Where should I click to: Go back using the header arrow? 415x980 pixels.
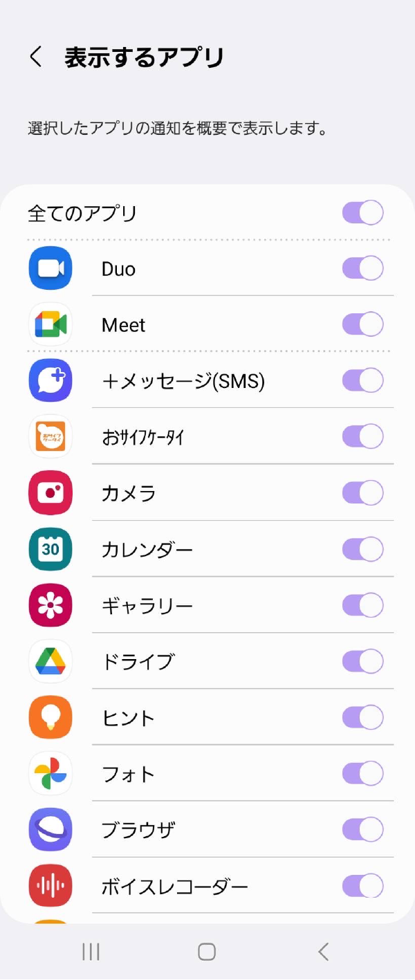coord(36,57)
